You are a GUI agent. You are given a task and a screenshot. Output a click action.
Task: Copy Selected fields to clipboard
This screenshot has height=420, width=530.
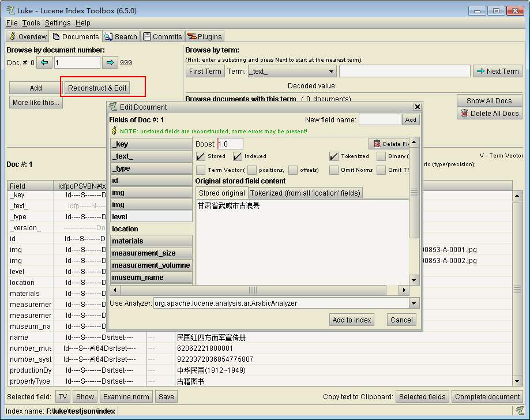(422, 397)
